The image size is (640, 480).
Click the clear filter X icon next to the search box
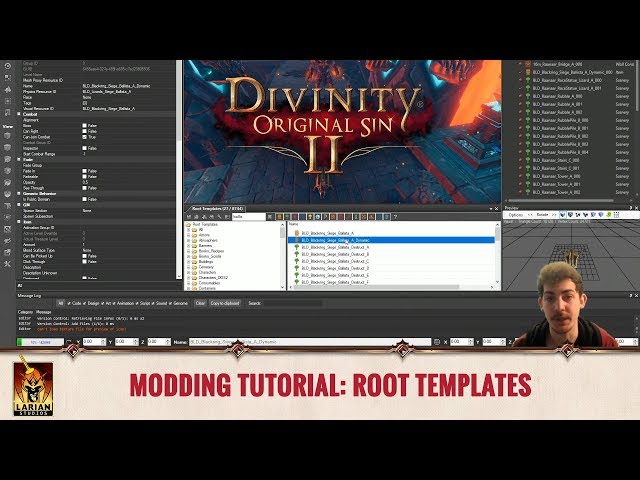(270, 217)
